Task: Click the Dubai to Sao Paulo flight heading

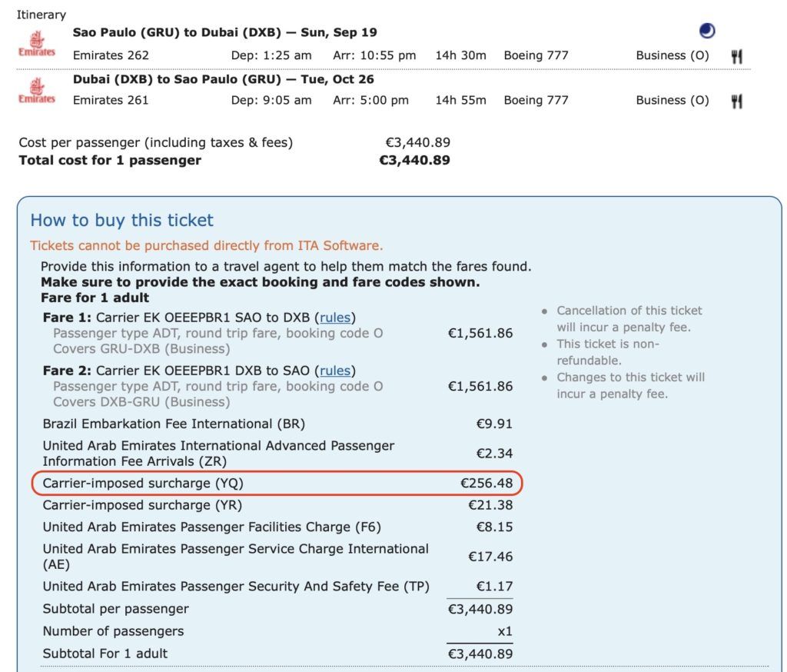Action: point(223,79)
